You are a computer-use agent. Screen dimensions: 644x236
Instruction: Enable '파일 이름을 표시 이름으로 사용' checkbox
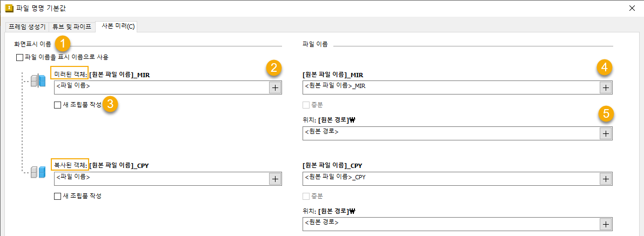click(x=20, y=57)
